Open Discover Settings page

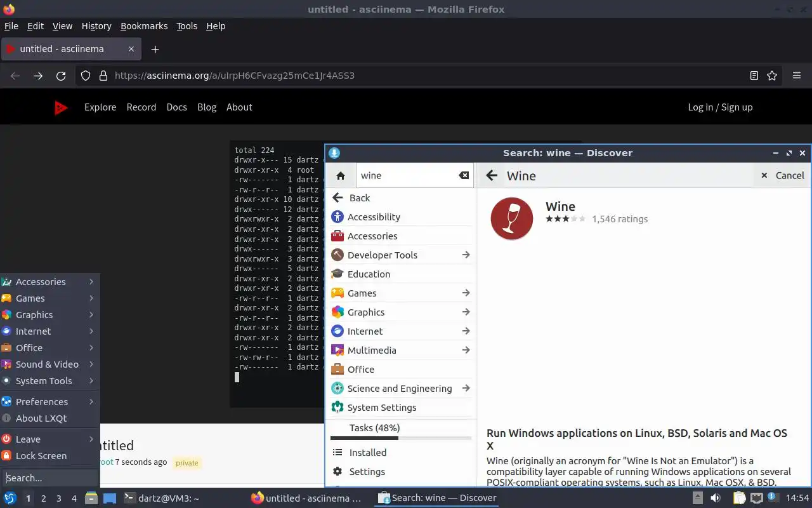point(401,471)
